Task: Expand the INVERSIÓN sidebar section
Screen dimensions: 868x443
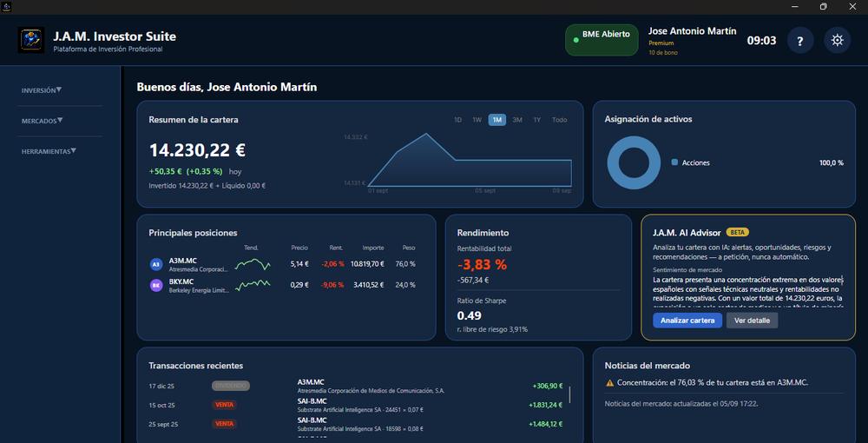Action: (42, 90)
